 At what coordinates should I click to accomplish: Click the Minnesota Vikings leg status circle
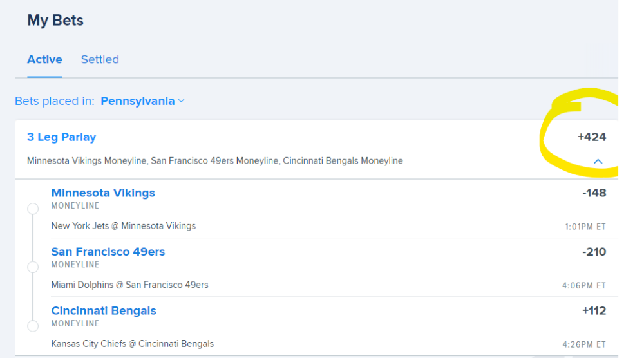[x=33, y=209]
